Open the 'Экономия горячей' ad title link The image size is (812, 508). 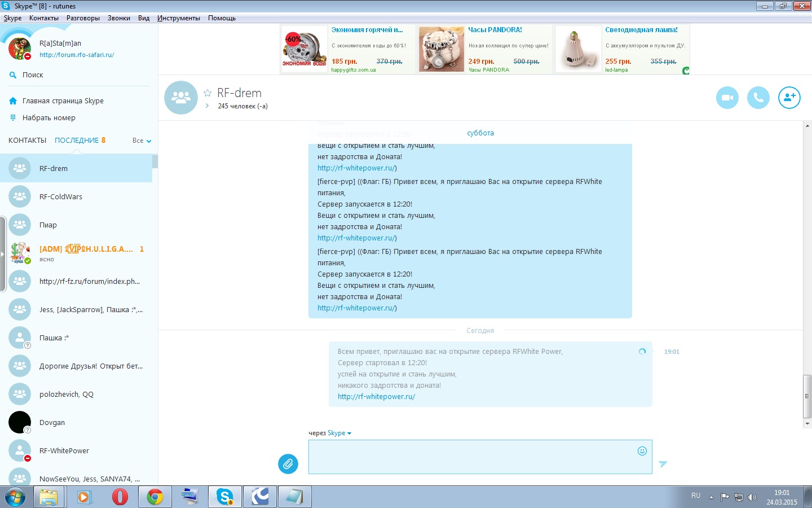(367, 30)
